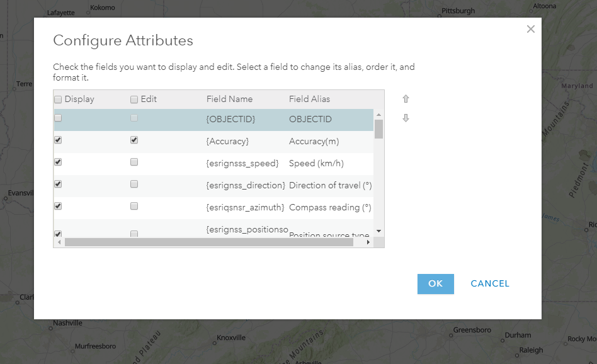Uncheck Display for esrignss_direction row

pos(58,185)
